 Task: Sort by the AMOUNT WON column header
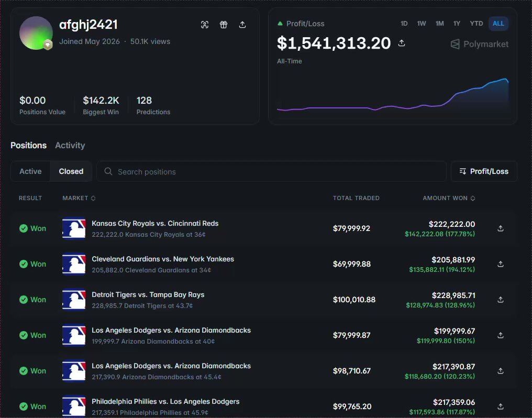click(x=449, y=198)
